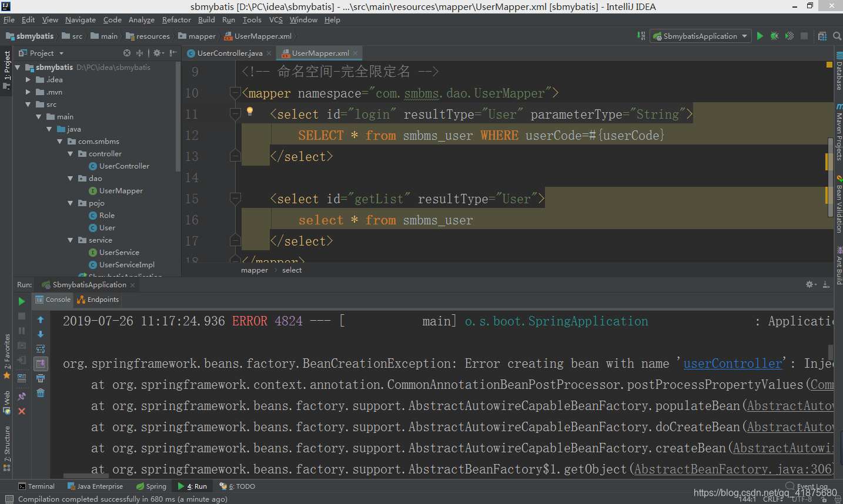Print the console output

(41, 378)
